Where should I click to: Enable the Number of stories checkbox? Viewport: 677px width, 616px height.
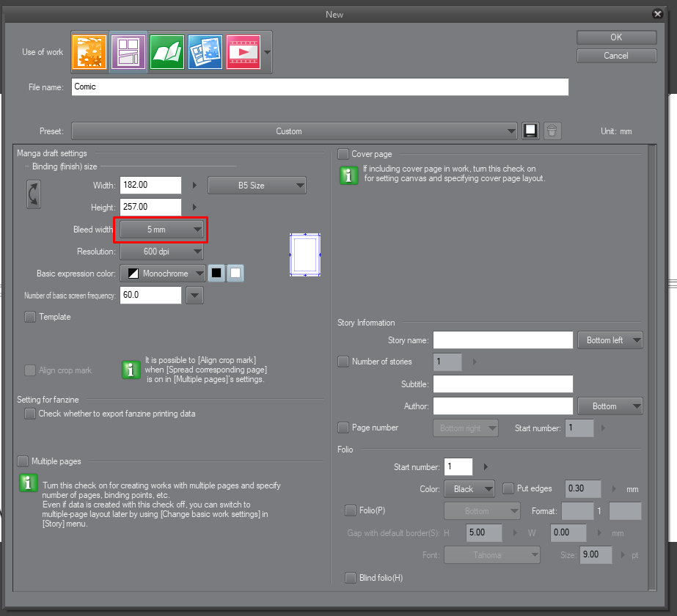pos(343,362)
